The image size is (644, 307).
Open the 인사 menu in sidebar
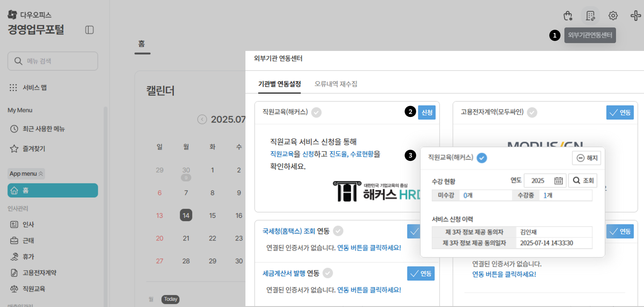click(28, 224)
